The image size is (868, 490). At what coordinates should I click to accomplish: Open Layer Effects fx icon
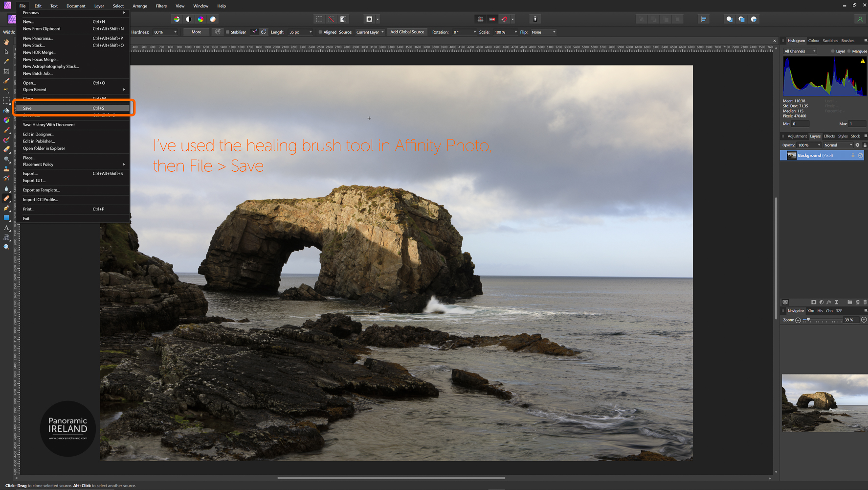click(x=829, y=302)
